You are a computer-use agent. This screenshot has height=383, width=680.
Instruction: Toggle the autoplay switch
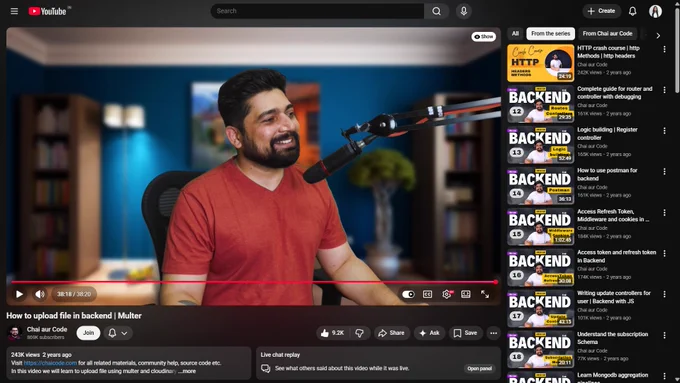point(408,294)
